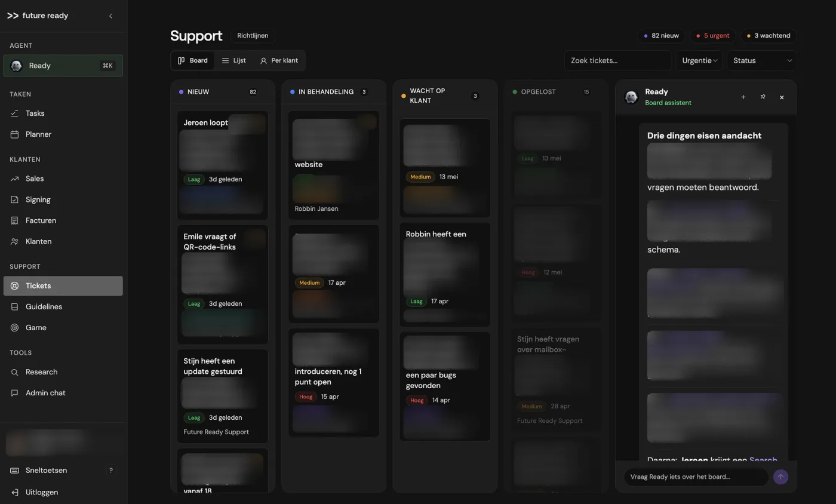The image size is (836, 504).
Task: Click the Uitloggen exit icon
Action: pos(15,492)
